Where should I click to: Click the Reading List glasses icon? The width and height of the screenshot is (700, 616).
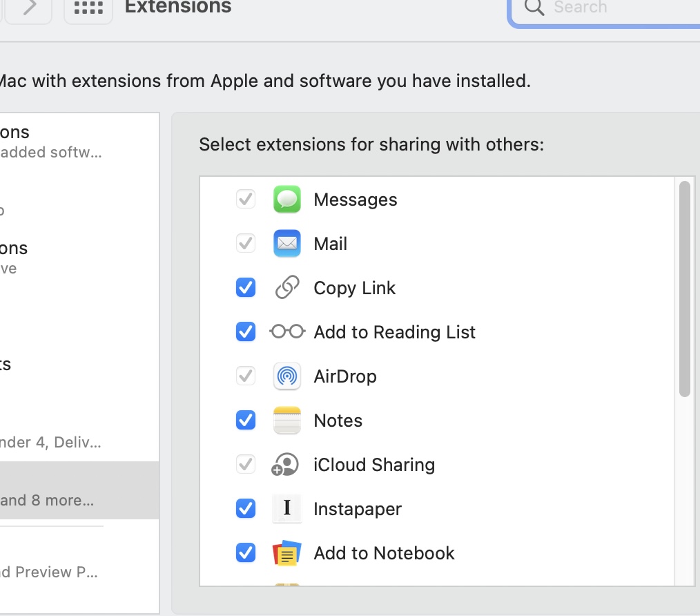tap(287, 331)
